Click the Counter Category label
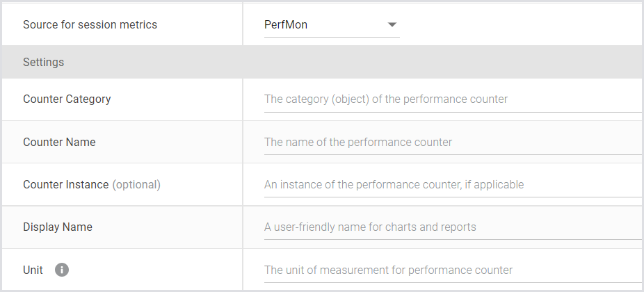The width and height of the screenshot is (644, 292). (x=67, y=99)
